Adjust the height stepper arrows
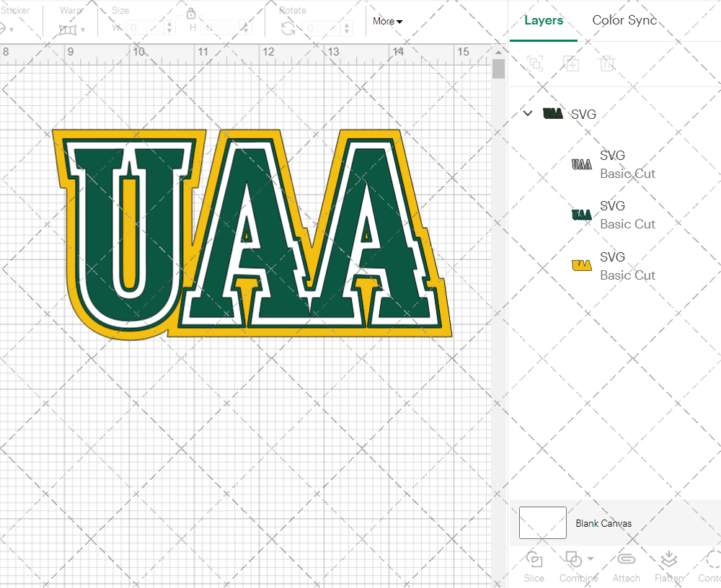This screenshot has height=588, width=721. pyautogui.click(x=246, y=28)
